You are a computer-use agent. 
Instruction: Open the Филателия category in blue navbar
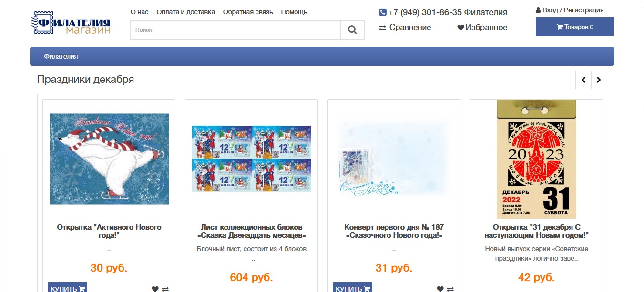(x=61, y=56)
